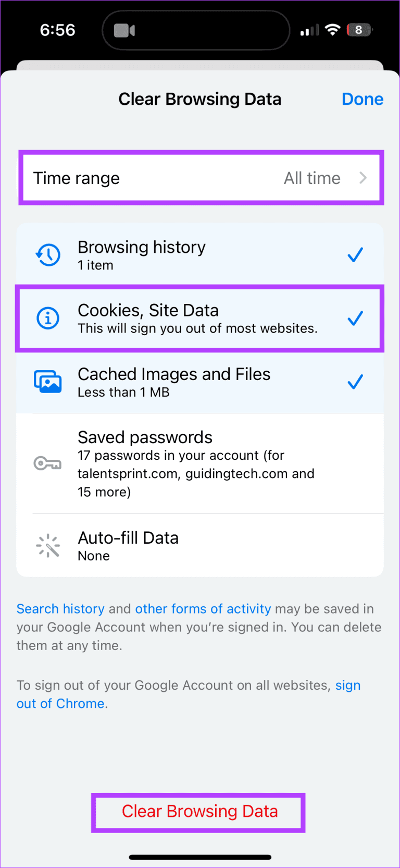Click the info icon next to Cookies, Site Data
This screenshot has height=868, width=400.
[47, 319]
